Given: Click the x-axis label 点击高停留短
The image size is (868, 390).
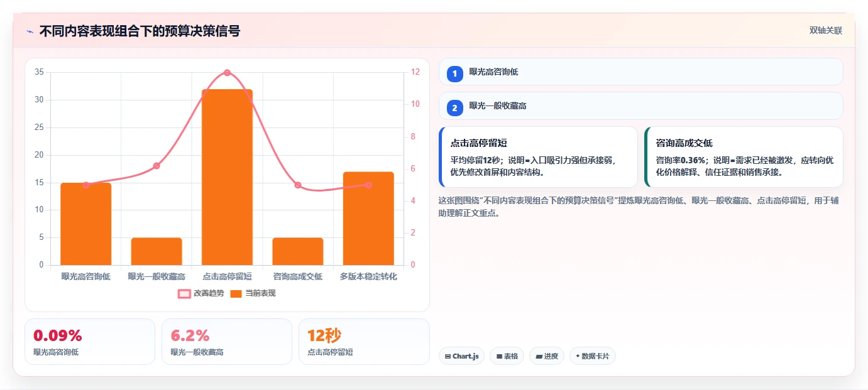Looking at the screenshot, I should click(227, 276).
